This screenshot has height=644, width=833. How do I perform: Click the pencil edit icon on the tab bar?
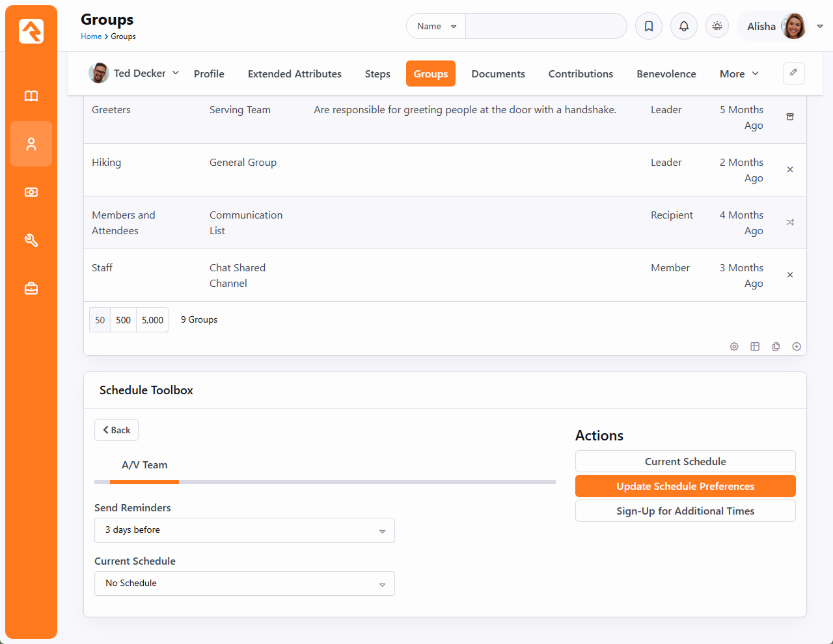click(x=793, y=74)
